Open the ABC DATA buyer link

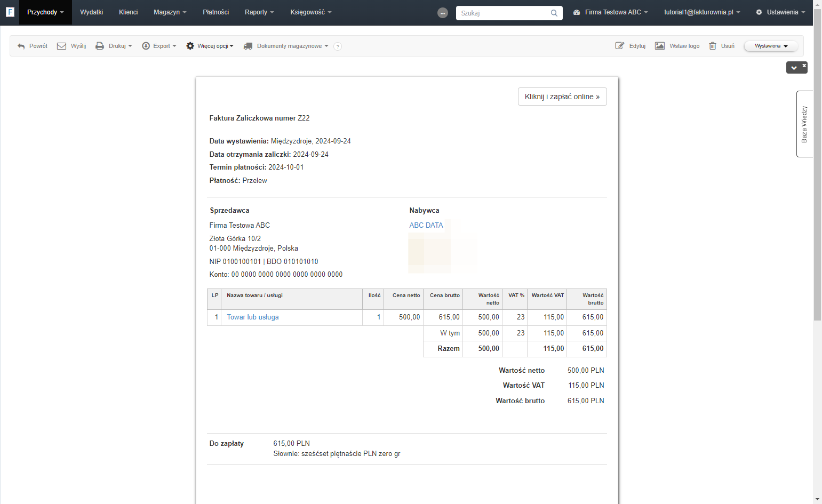pyautogui.click(x=426, y=225)
